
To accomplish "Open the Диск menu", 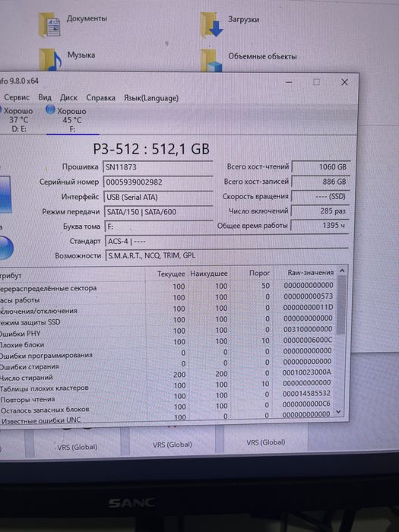I will [x=68, y=98].
